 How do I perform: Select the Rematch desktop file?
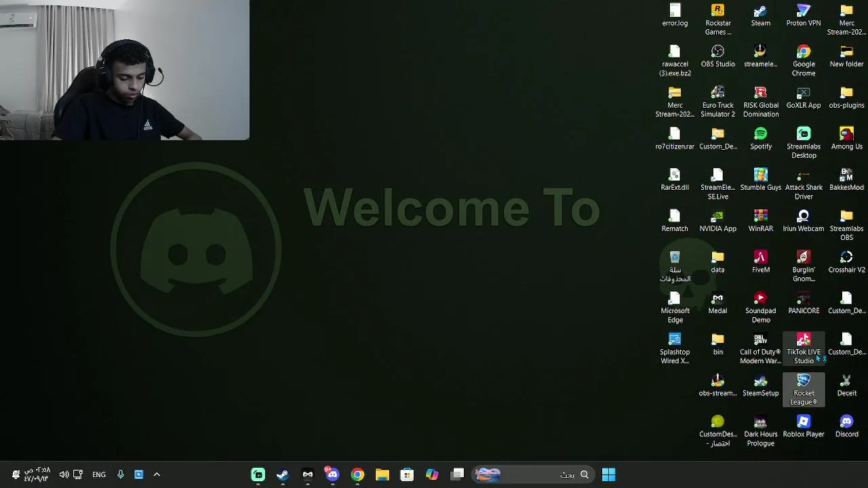click(x=675, y=221)
